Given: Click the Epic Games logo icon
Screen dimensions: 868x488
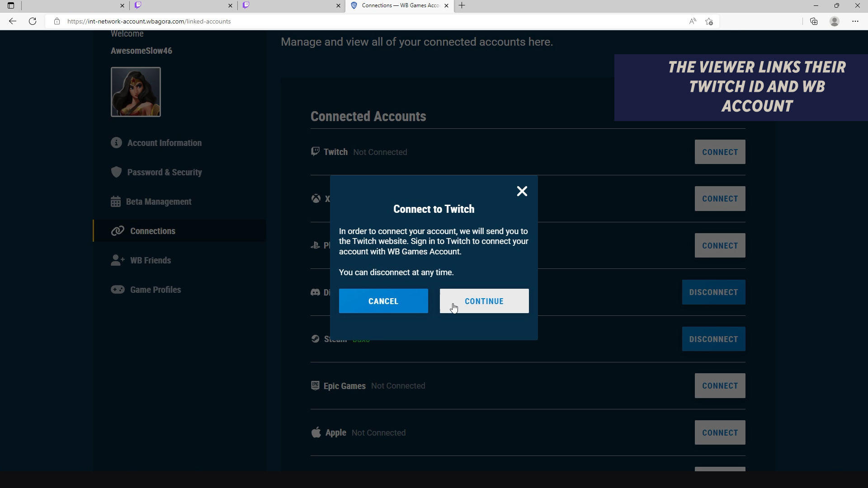Looking at the screenshot, I should pyautogui.click(x=315, y=385).
